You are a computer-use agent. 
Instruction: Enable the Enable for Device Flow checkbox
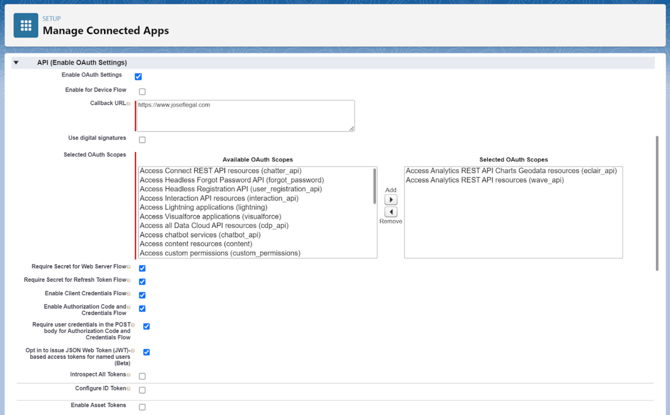coord(142,92)
